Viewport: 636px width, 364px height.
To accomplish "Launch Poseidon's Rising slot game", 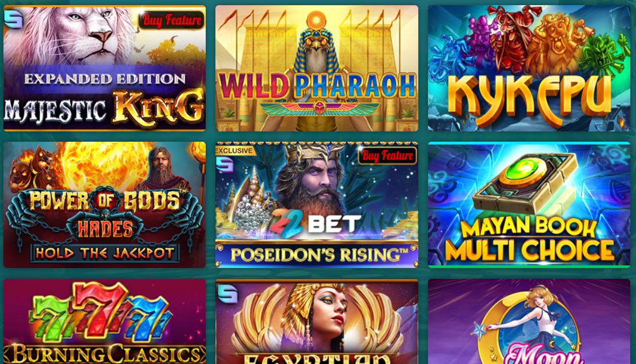I will coord(317,205).
